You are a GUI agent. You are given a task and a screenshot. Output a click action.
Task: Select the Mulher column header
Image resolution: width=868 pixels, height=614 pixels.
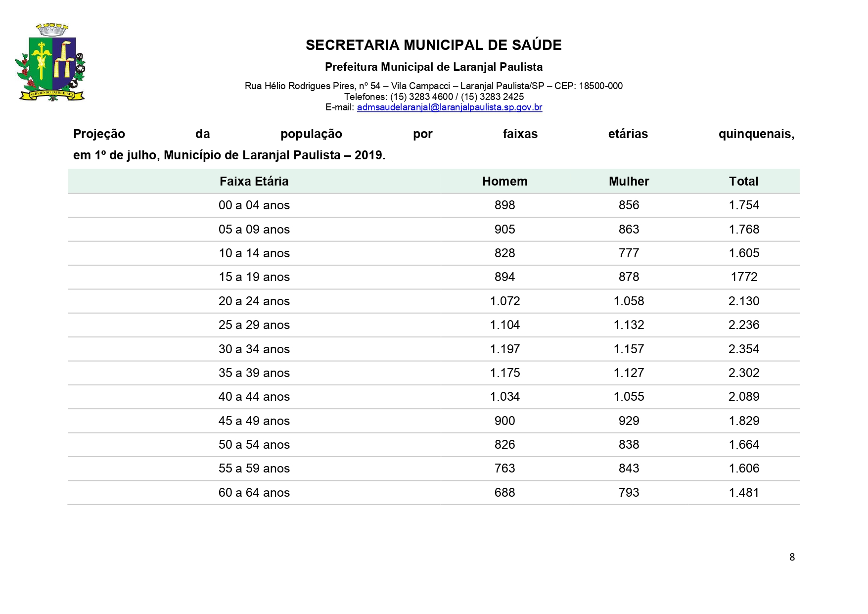click(x=629, y=182)
